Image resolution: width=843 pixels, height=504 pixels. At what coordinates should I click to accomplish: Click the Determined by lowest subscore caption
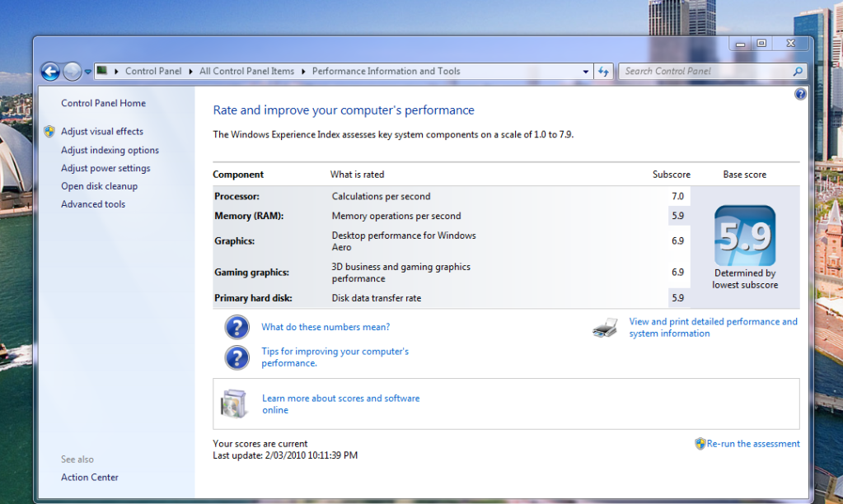coord(745,279)
